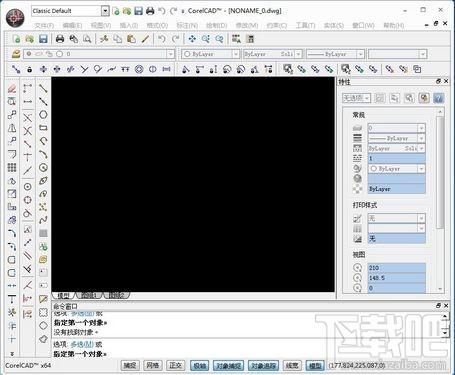Open toolbar lineweight ByLayer dropdown
This screenshot has width=455, height=375.
[360, 54]
